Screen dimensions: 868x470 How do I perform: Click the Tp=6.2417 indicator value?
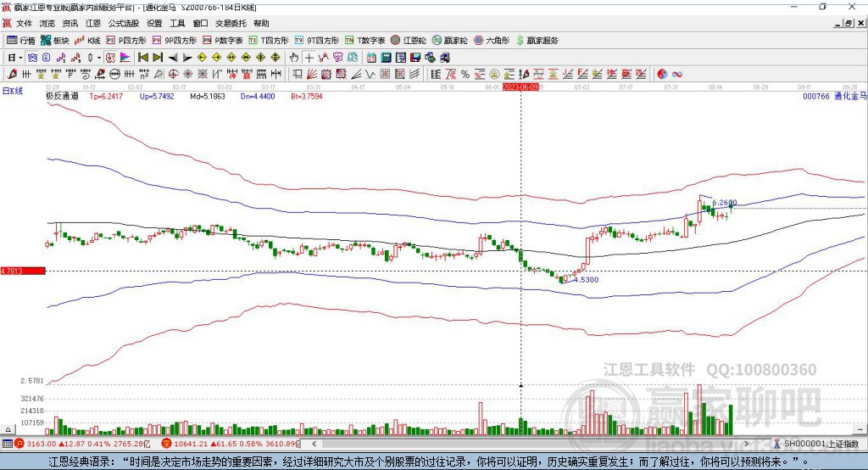(106, 96)
